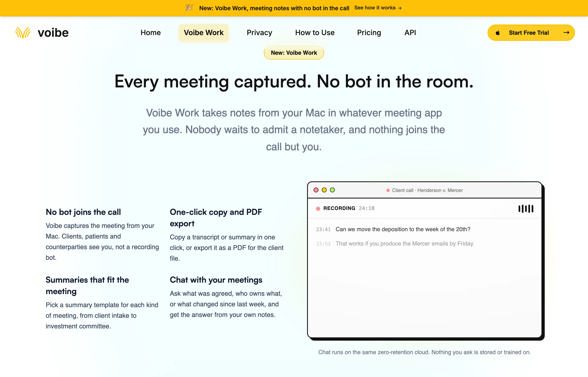This screenshot has height=377, width=588.
Task: Navigate to Pricing
Action: point(369,32)
